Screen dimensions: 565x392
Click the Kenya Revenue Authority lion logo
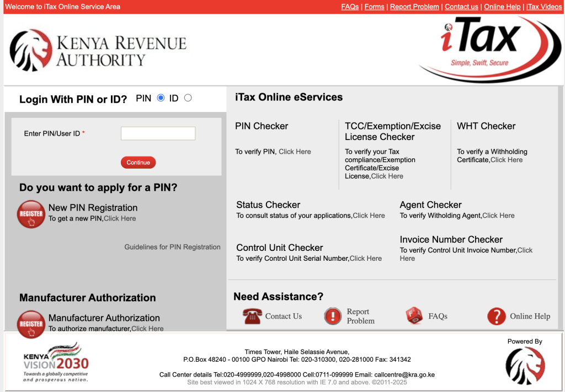31,51
